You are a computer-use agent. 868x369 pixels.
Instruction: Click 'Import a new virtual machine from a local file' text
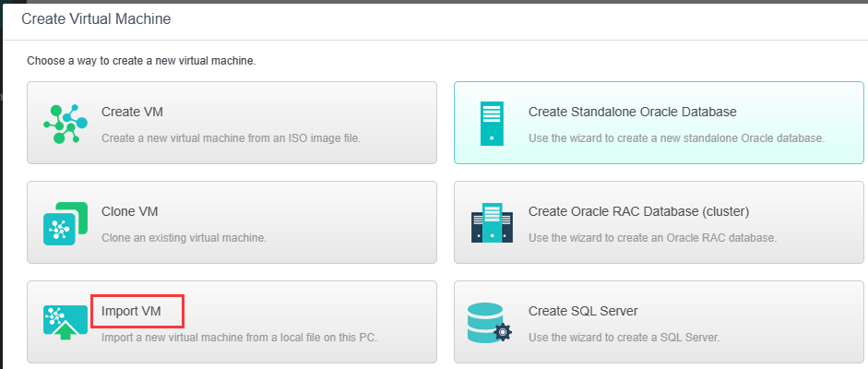click(x=239, y=338)
